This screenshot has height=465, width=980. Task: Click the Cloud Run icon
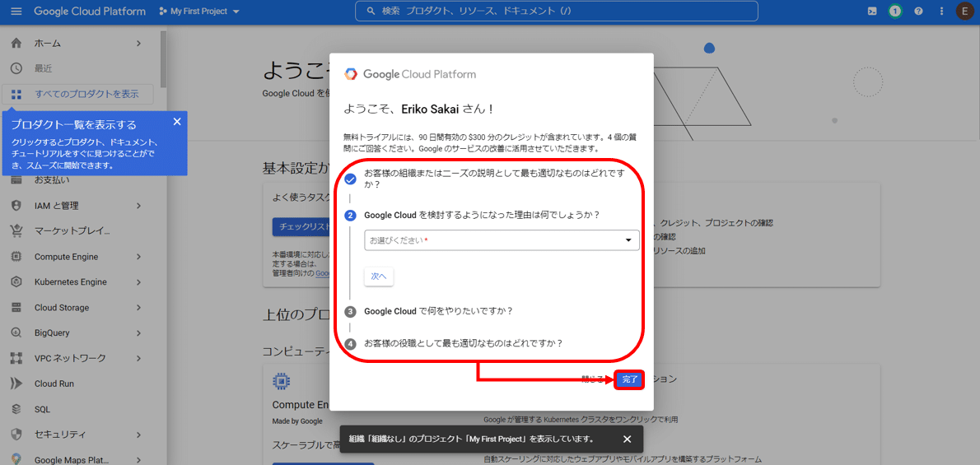[x=16, y=384]
